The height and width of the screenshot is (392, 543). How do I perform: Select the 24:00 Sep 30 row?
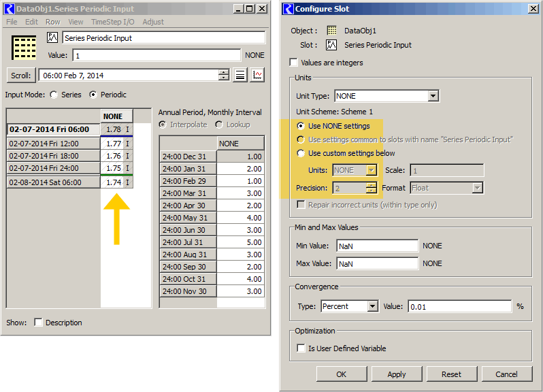[188, 267]
